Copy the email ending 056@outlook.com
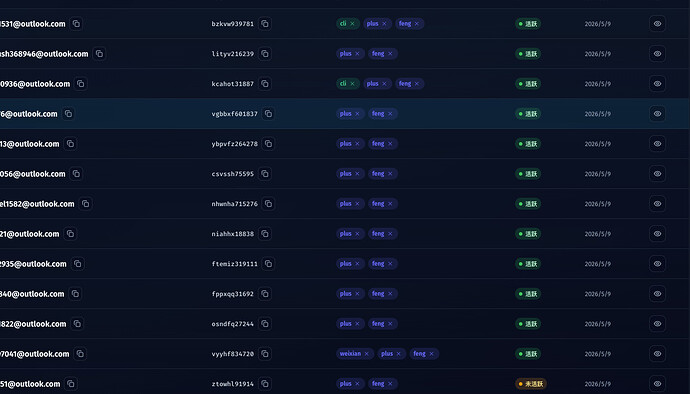 point(76,173)
